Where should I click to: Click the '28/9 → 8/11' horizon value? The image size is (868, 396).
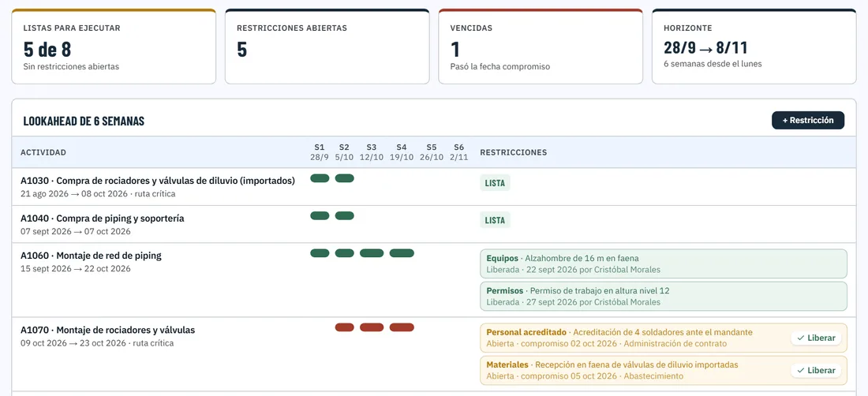click(x=705, y=47)
